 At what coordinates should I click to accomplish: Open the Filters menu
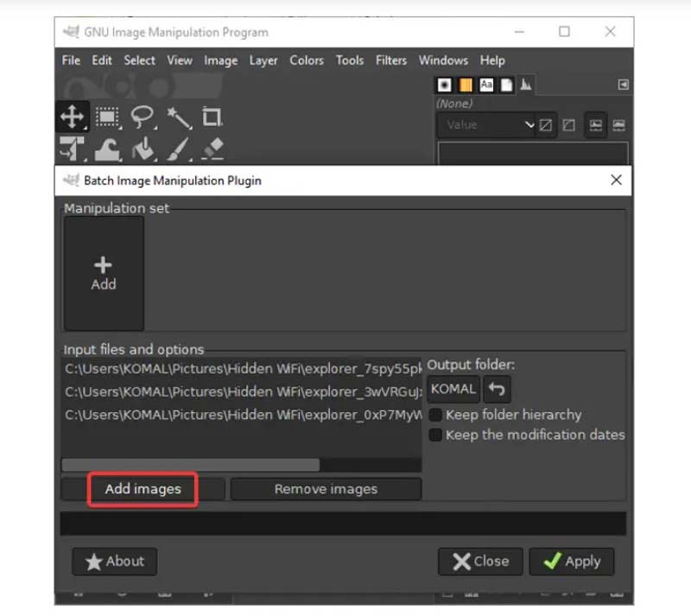(x=391, y=60)
